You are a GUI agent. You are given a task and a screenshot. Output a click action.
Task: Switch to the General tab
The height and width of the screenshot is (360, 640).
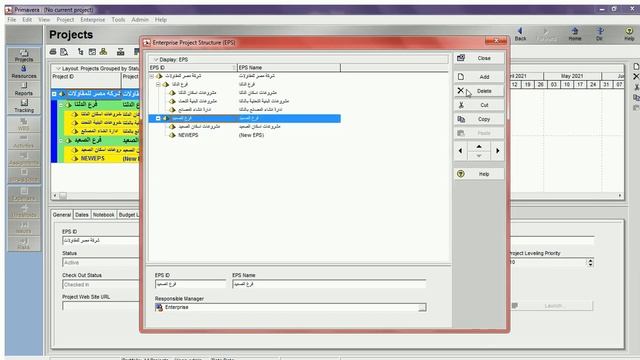(62, 215)
